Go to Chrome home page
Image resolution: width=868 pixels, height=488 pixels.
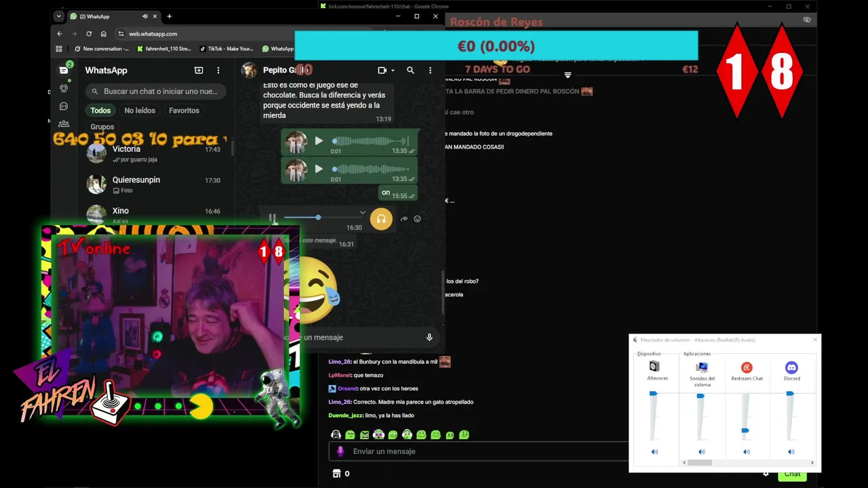coord(103,33)
